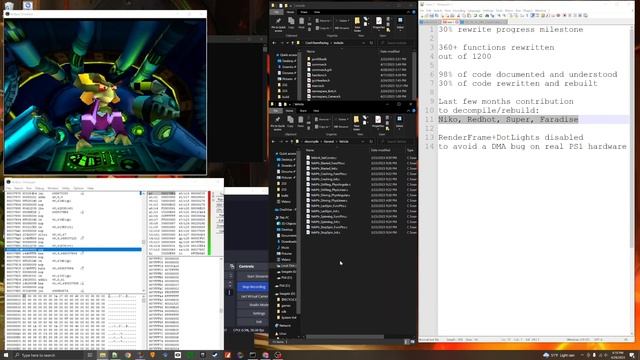The height and width of the screenshot is (360, 640).
Task: Click Pin to Quick access in Vehicle Explorer
Action: (278, 122)
